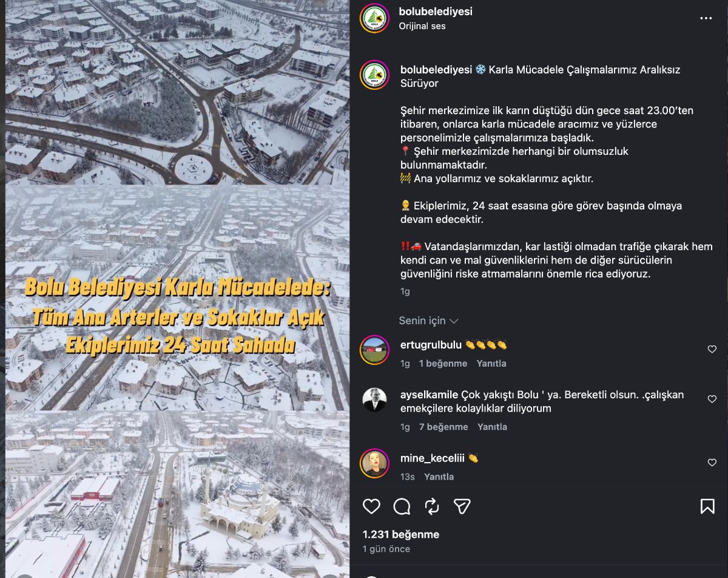Viewport: 728px width, 578px height.
Task: Open the three-dot more options menu
Action: click(706, 18)
